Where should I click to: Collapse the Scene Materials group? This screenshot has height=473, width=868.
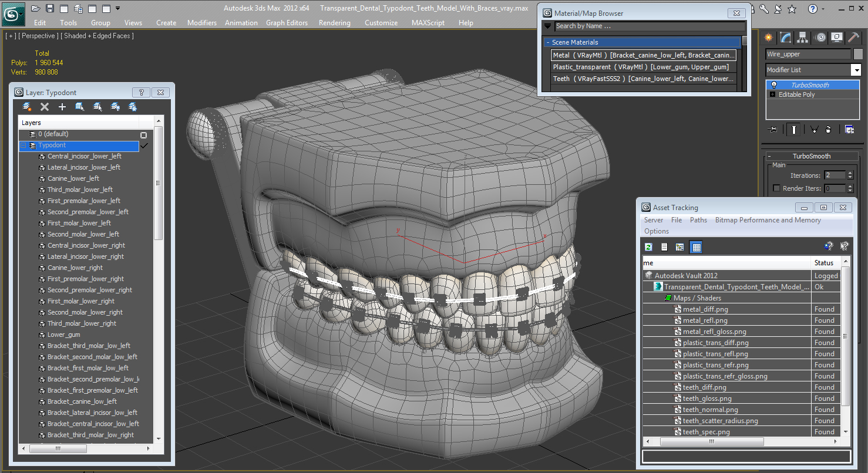coord(548,42)
